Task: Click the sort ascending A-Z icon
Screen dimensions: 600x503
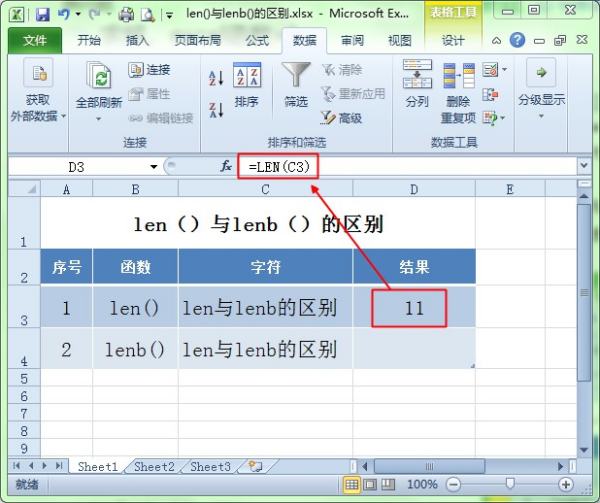Action: tap(216, 78)
